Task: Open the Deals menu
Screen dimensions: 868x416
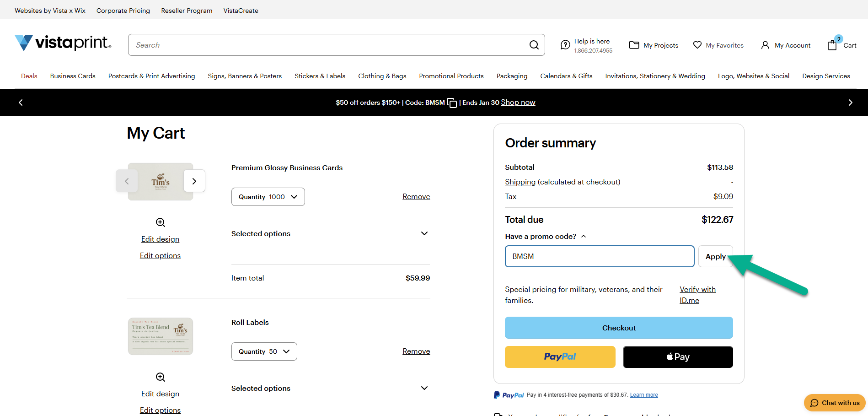Action: pos(29,76)
